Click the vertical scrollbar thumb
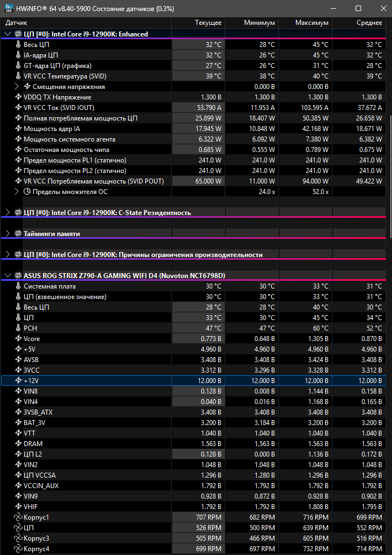 pos(390,177)
